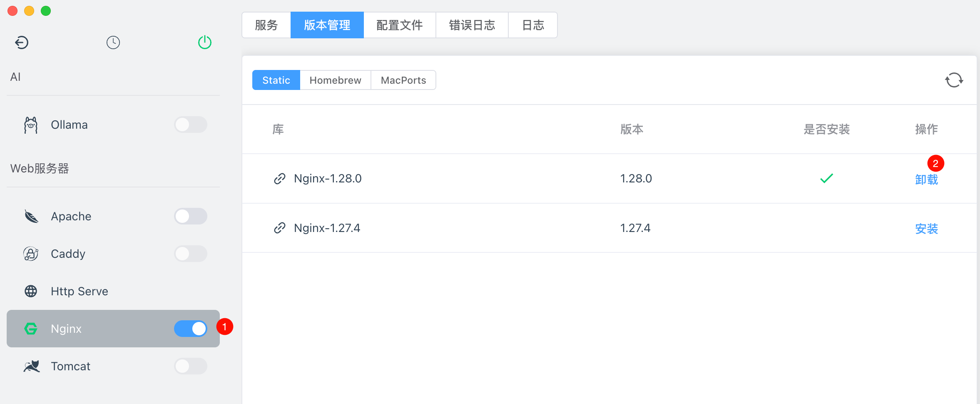The width and height of the screenshot is (980, 404).
Task: Switch to the Homebrew source tab
Action: 336,80
